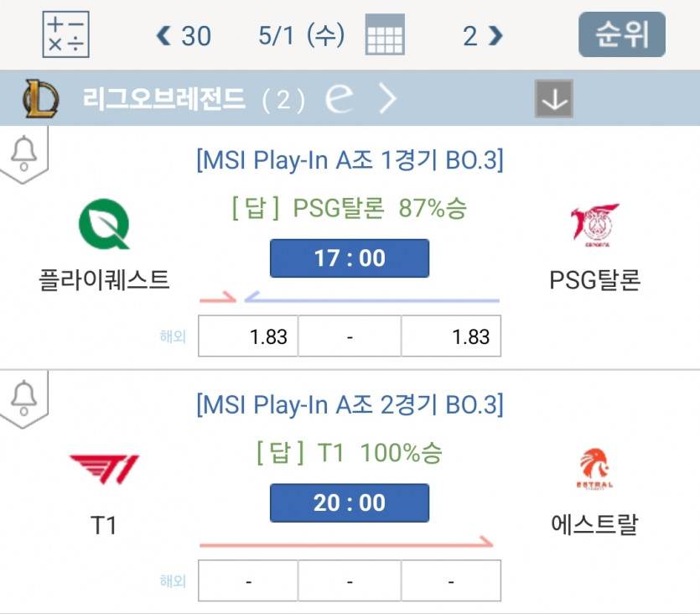Select FlyQuest 1.83 odds cell
Viewport: 700px width, 614px height.
click(248, 336)
